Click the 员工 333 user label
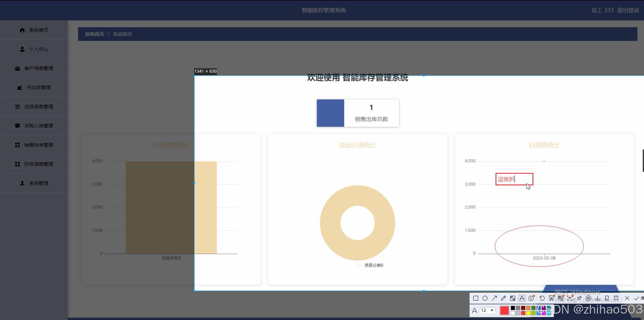This screenshot has width=644, height=320. (x=602, y=10)
